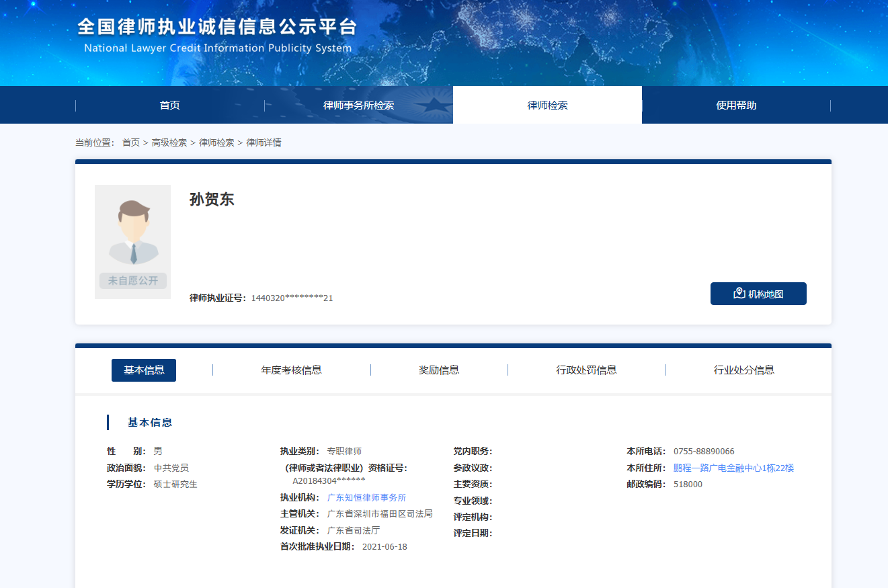View the 行政处罚信息 tab
Image resolution: width=888 pixels, height=588 pixels.
point(586,370)
